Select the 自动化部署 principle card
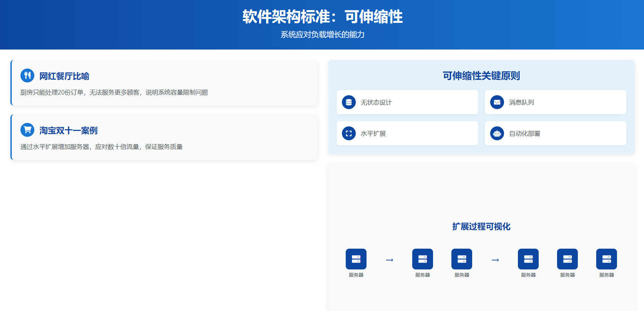This screenshot has height=311, width=644. point(556,133)
